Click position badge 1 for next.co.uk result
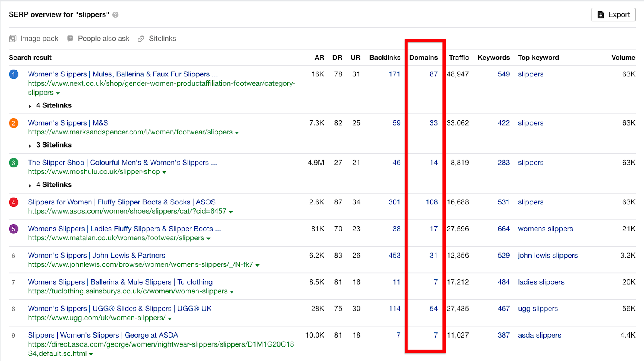Viewport: 644px width, 361px height. point(14,74)
